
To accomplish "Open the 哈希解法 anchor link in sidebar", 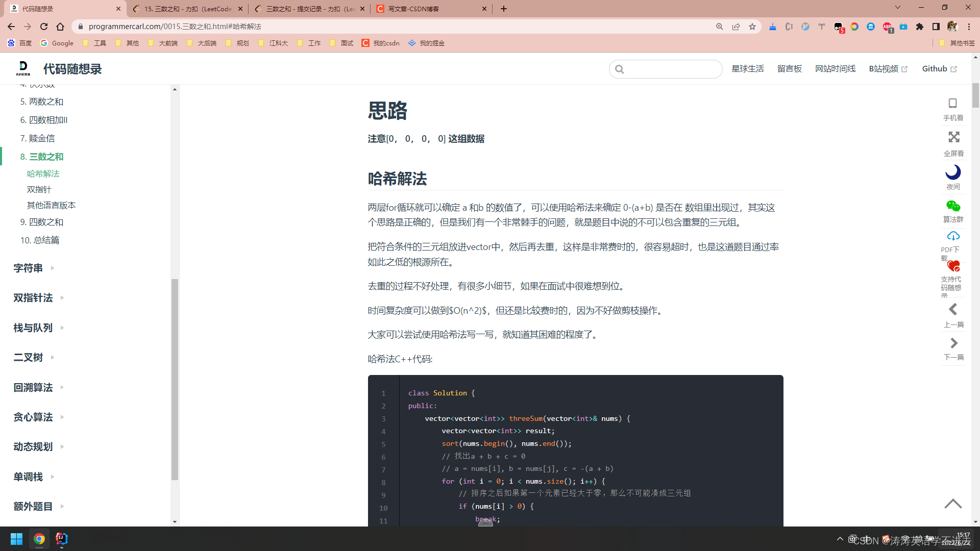I will coord(43,173).
